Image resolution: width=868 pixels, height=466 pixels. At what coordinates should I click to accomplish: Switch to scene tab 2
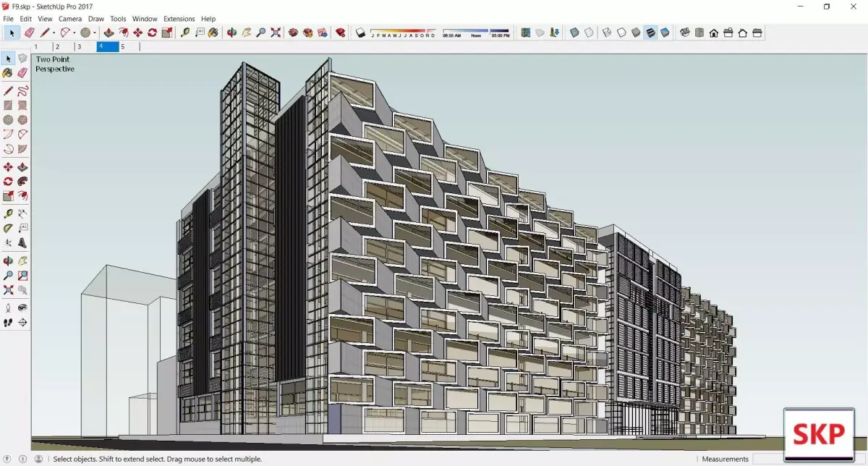[63, 46]
